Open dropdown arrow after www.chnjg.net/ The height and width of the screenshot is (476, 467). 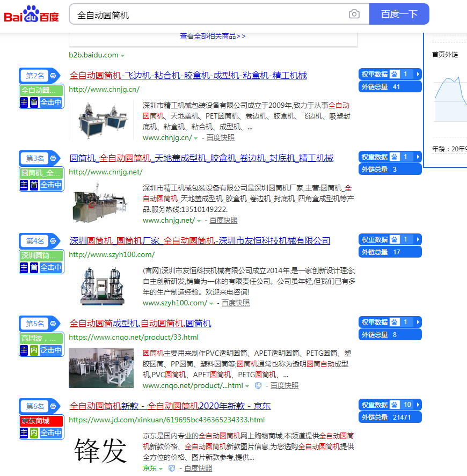click(x=199, y=221)
